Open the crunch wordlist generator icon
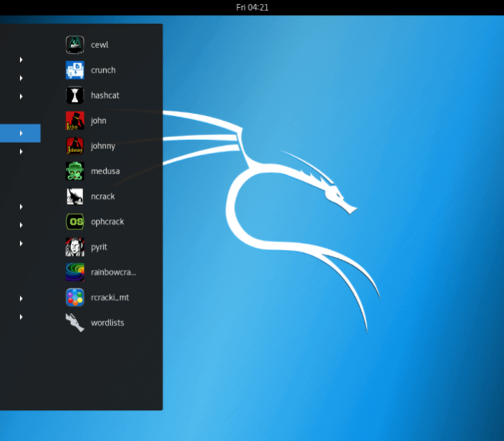The width and height of the screenshot is (504, 441). click(x=75, y=70)
